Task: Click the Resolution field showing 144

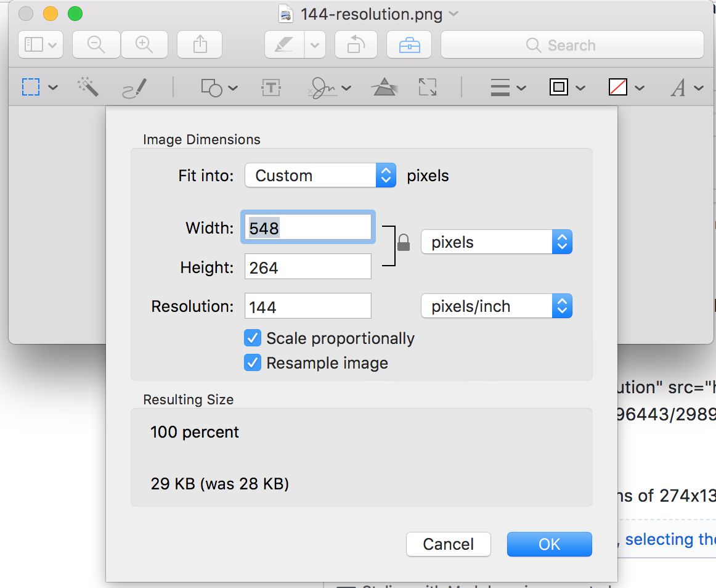Action: tap(308, 306)
